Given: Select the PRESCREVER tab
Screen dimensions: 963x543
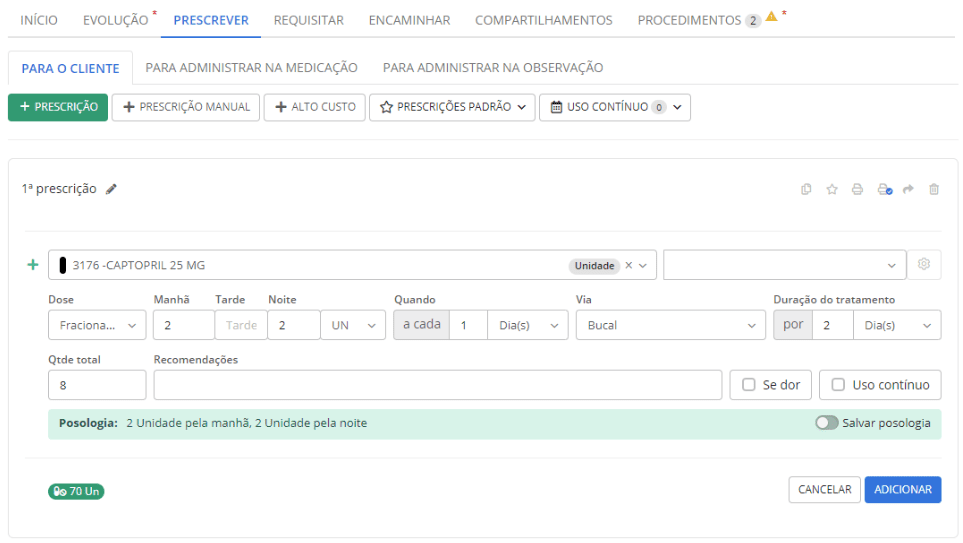Looking at the screenshot, I should pyautogui.click(x=211, y=20).
